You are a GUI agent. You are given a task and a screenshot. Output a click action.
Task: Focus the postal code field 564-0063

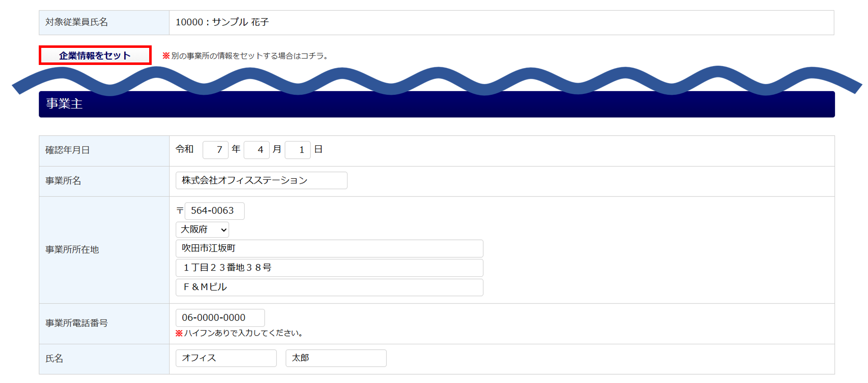tap(214, 211)
